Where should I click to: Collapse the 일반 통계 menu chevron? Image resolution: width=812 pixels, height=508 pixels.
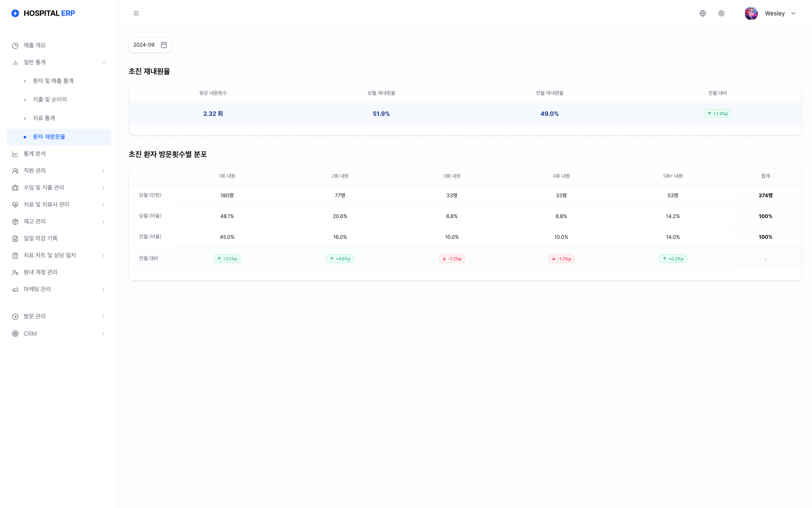104,63
